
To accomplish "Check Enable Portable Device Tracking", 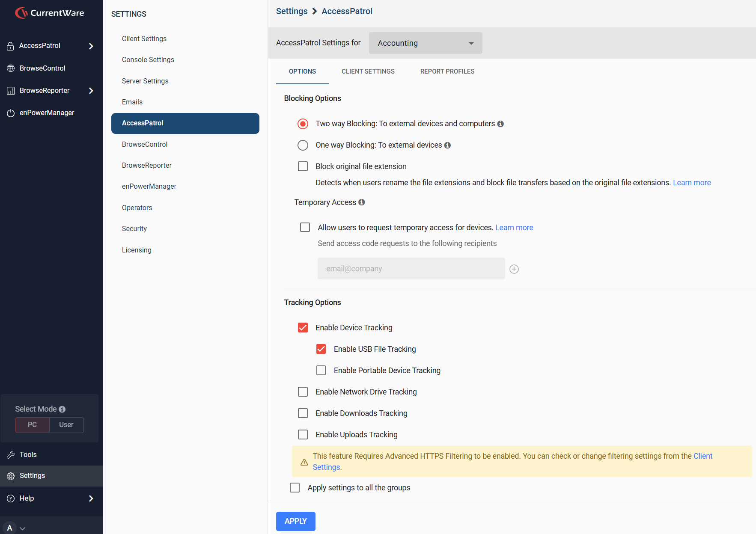I will (321, 370).
